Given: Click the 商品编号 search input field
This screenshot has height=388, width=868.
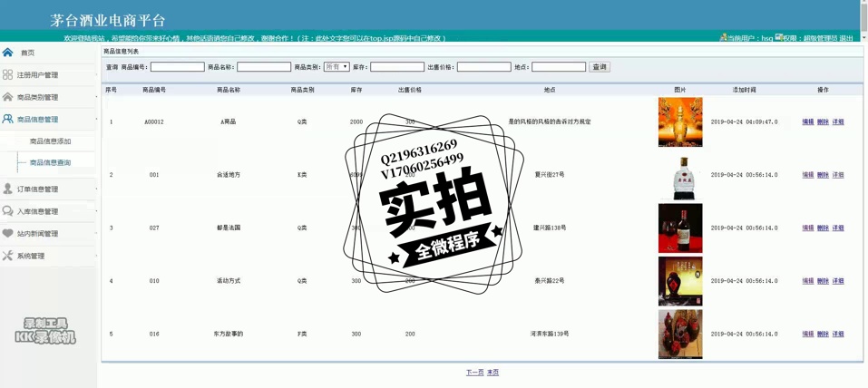Looking at the screenshot, I should click(177, 67).
